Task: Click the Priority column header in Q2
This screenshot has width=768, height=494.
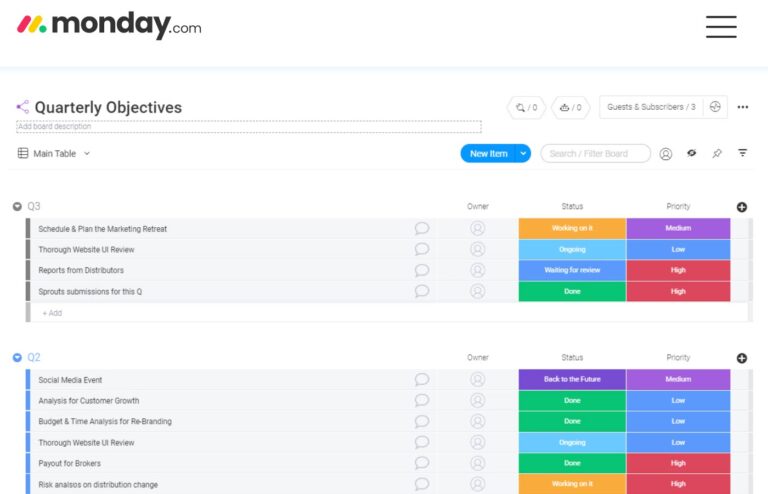Action: point(678,358)
